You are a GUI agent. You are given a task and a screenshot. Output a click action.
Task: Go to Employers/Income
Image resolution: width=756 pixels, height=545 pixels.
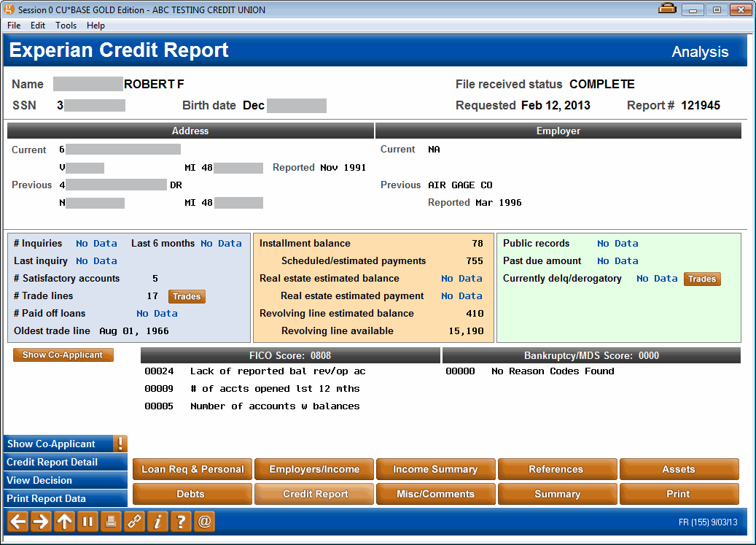(x=314, y=469)
